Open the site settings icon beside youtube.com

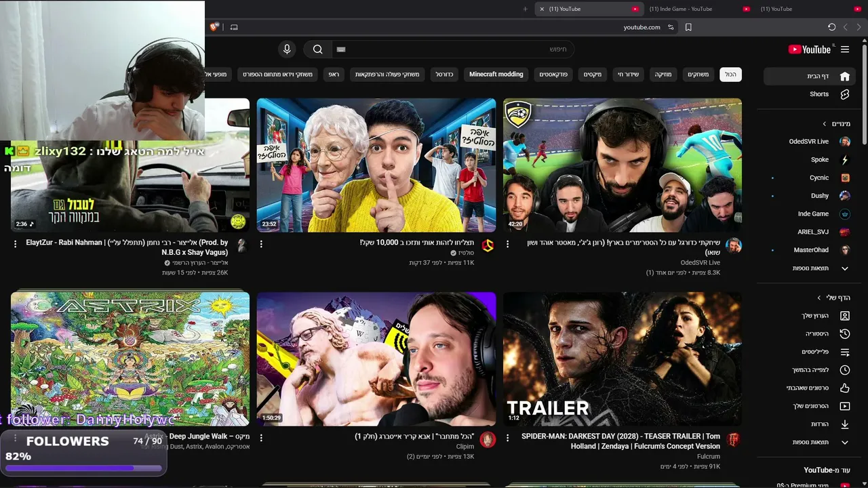(671, 27)
